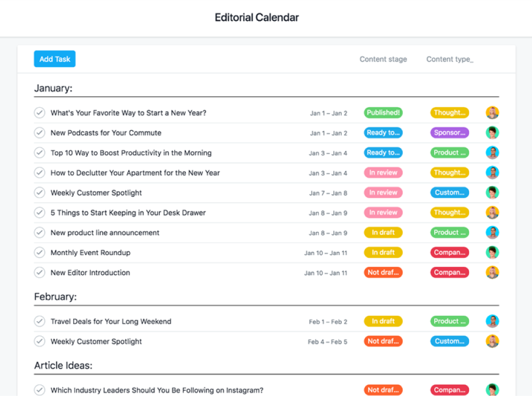The height and width of the screenshot is (396, 532).
Task: Click the avatar on February's "Weekly Customer Spotlight"
Action: (492, 341)
